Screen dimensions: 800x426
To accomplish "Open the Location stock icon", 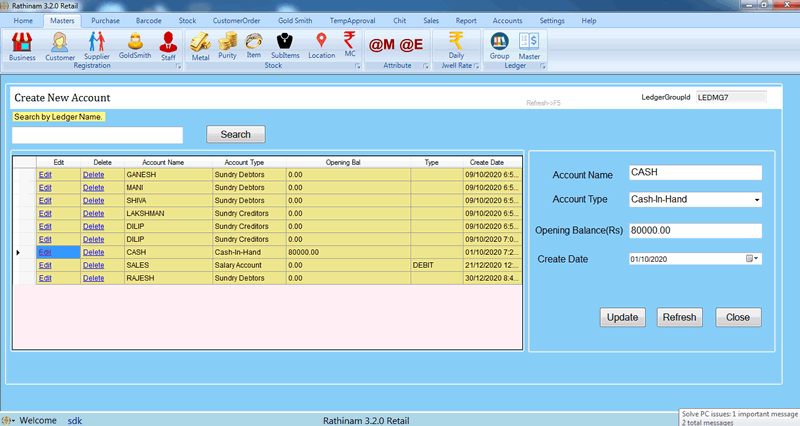I will [x=321, y=45].
